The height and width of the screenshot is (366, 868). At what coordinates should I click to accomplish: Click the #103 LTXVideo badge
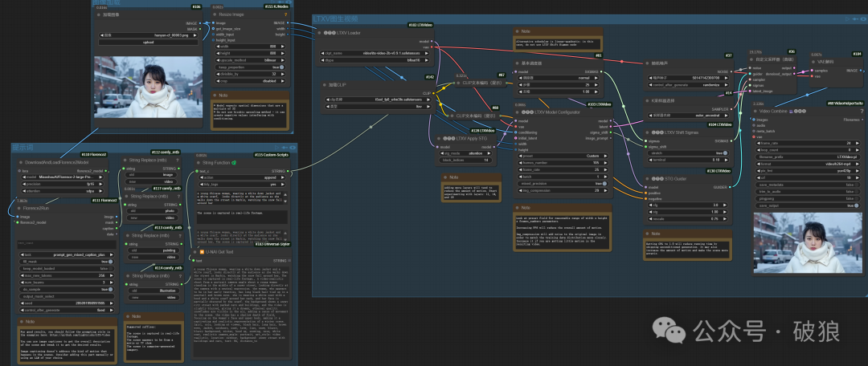[599, 104]
